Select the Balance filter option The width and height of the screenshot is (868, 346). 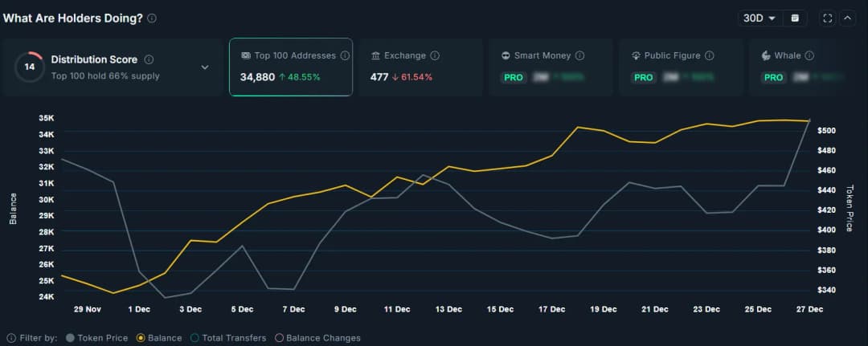[158, 338]
